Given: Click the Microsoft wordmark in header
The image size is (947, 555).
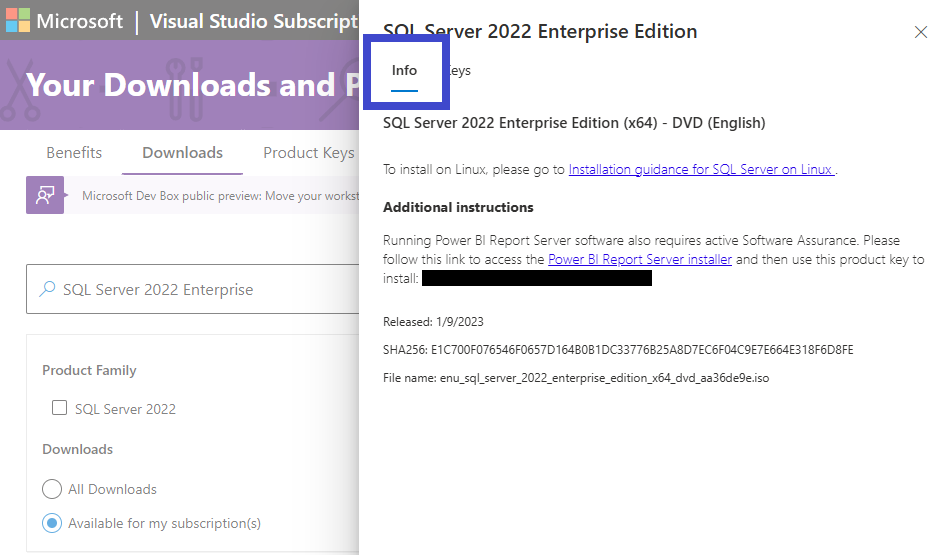Looking at the screenshot, I should (x=79, y=21).
